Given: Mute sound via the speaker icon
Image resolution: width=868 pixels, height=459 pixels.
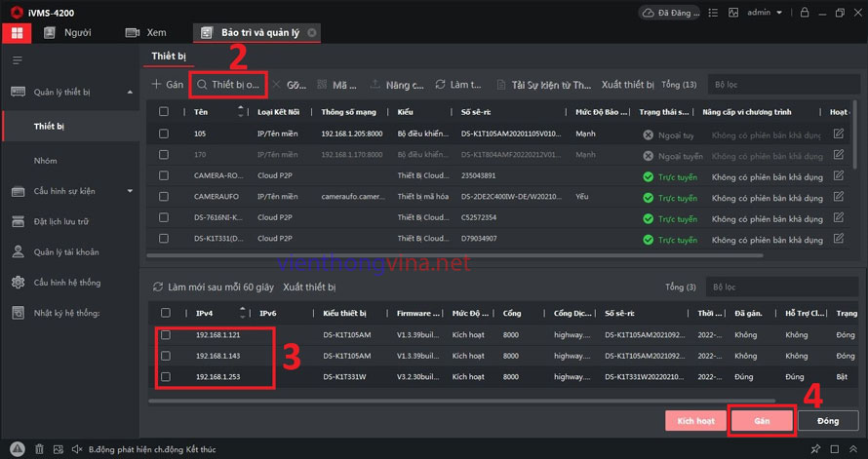Looking at the screenshot, I should coord(79,449).
